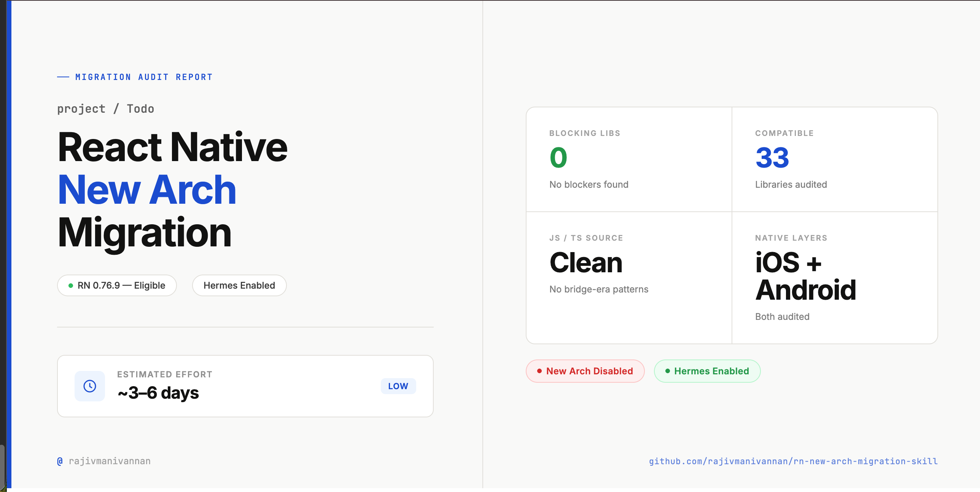Click the New Arch Disabled status pill
Viewport: 980px width, 492px height.
tap(585, 371)
